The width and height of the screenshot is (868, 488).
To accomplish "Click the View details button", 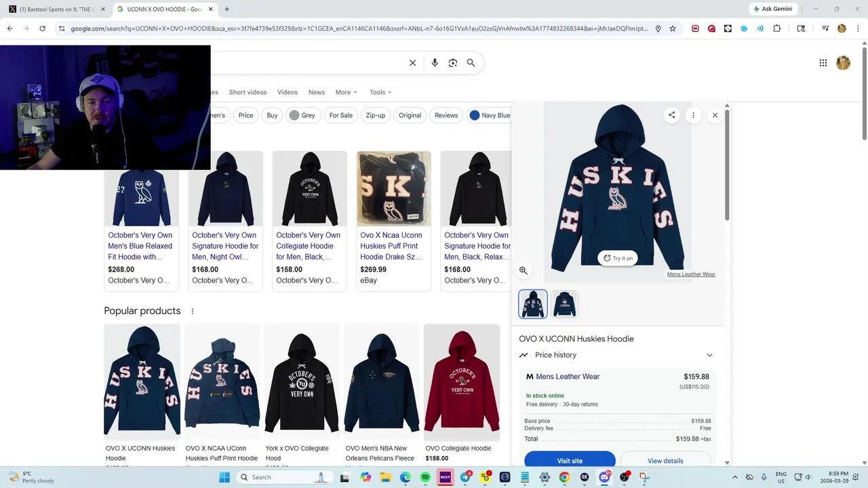I will (665, 460).
